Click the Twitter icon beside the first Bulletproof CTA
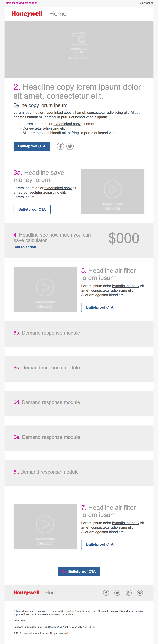Viewport: 158px width, 644px height. 70,146
